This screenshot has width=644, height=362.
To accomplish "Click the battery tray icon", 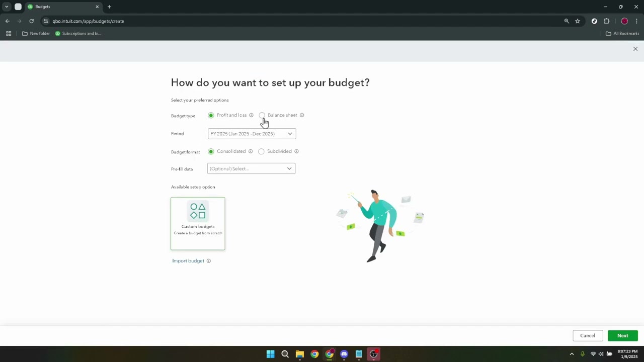I will coord(609,354).
